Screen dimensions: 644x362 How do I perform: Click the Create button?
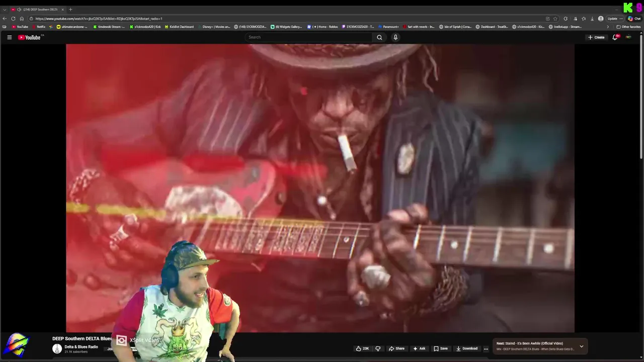click(x=596, y=37)
